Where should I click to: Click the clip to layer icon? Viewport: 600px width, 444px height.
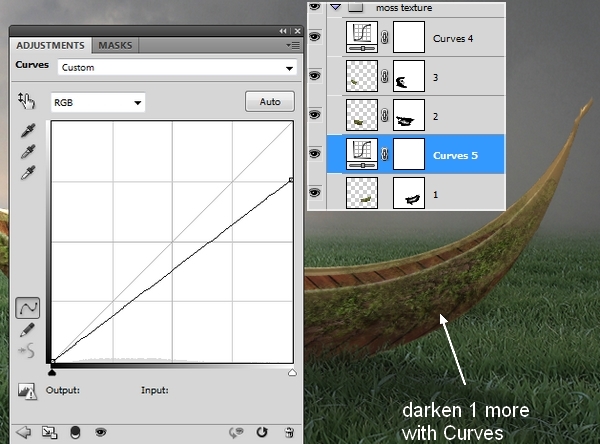(74, 432)
